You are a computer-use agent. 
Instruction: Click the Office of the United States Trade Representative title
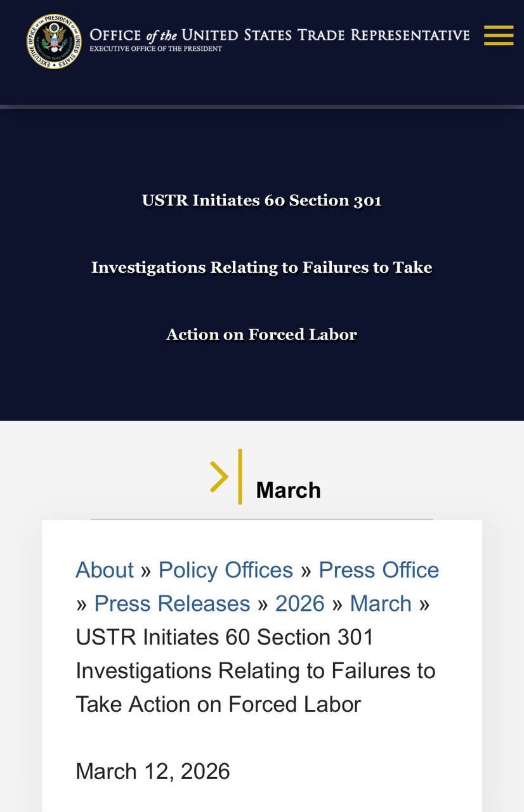pyautogui.click(x=279, y=34)
